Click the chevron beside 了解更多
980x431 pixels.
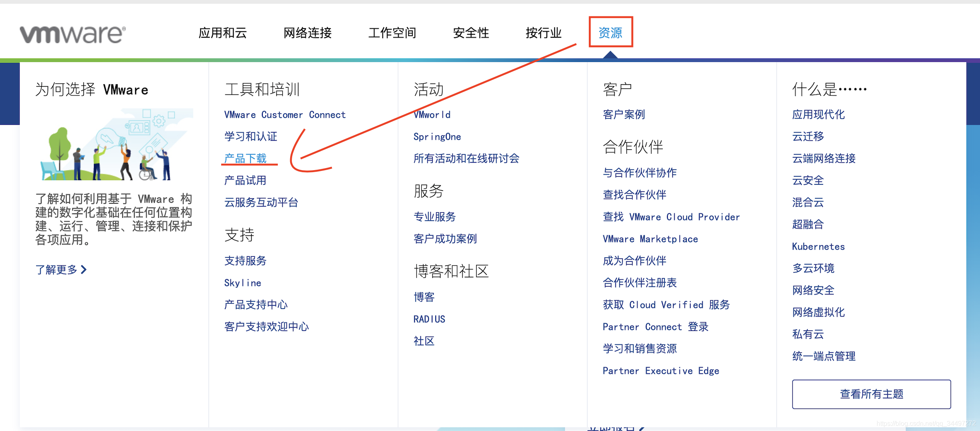84,269
